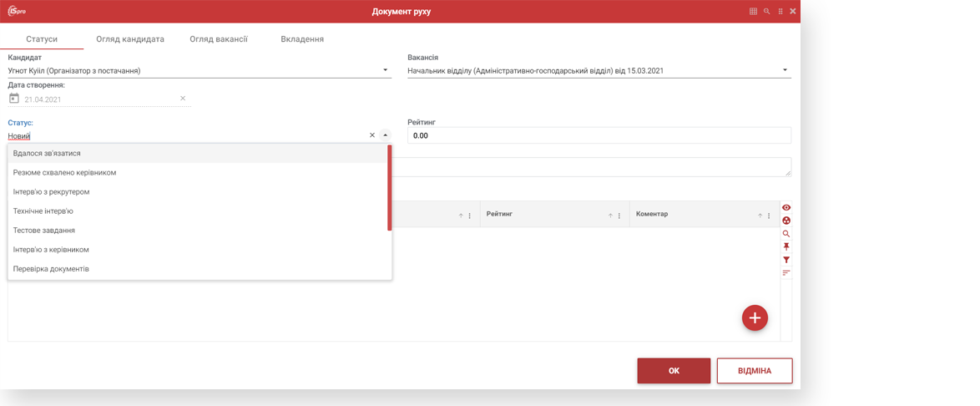Click the zoom magnifier icon in the title bar
This screenshot has width=980, height=406.
point(767,11)
